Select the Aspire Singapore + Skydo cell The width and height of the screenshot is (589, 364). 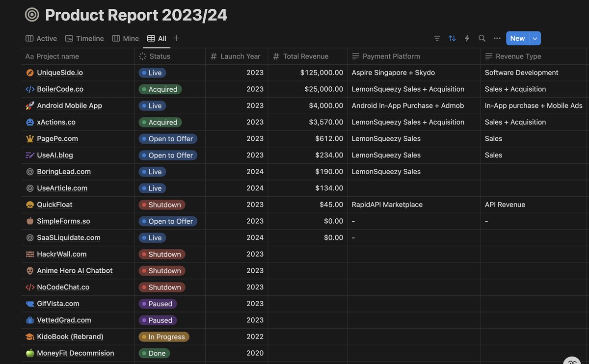coord(414,73)
